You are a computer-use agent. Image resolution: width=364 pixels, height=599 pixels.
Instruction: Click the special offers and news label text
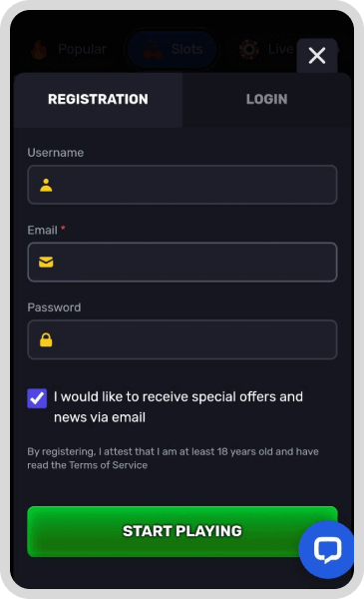[x=179, y=407]
